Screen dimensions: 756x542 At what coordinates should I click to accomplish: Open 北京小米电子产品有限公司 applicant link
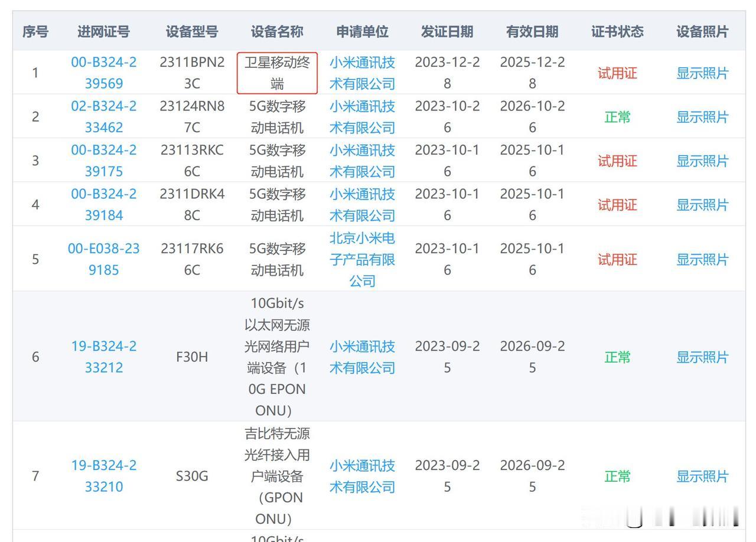pos(362,259)
